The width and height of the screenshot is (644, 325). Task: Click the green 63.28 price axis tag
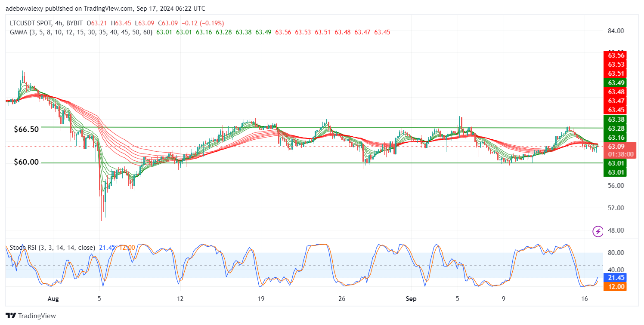[x=616, y=129]
